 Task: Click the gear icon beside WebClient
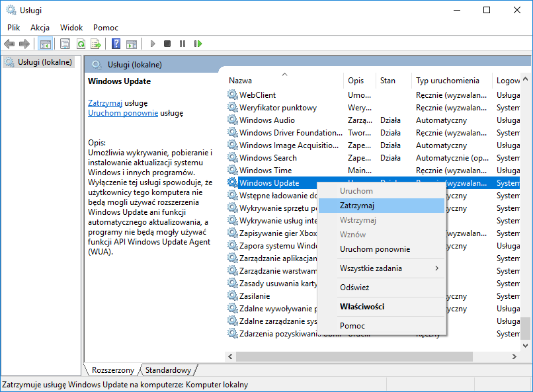[233, 95]
